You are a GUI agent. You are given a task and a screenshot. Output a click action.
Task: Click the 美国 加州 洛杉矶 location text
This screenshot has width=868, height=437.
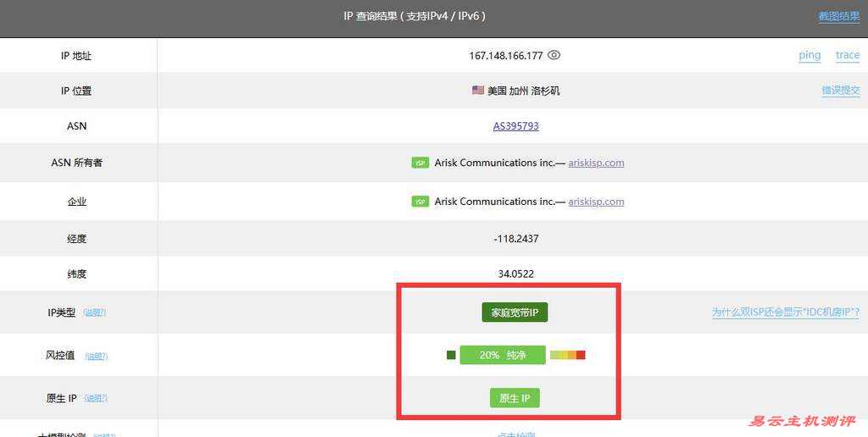point(524,90)
